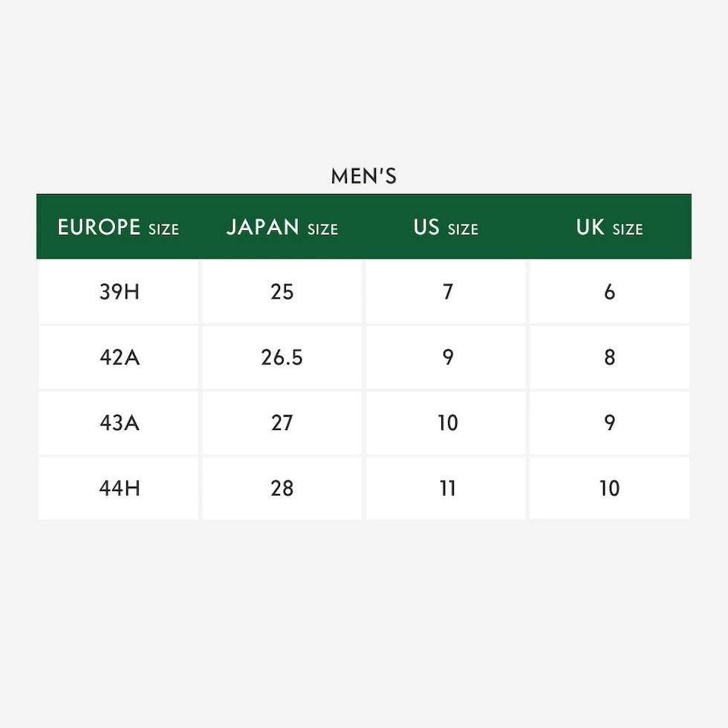This screenshot has width=728, height=728.
Task: Select the 39H Europe size cell
Action: click(119, 292)
